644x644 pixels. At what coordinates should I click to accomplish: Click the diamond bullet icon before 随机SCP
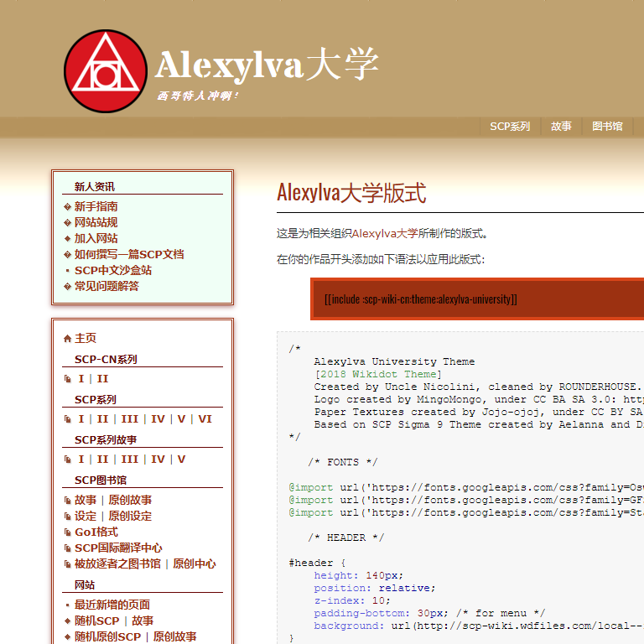click(67, 621)
